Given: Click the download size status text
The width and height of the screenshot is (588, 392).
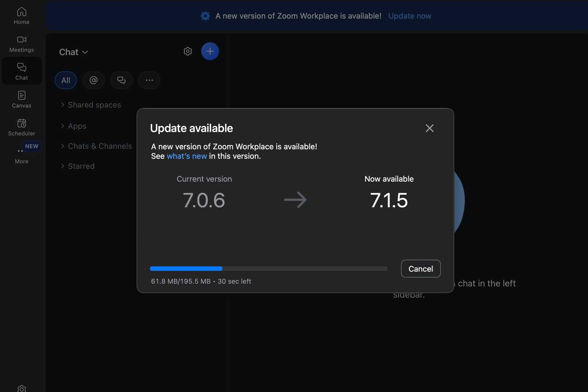Looking at the screenshot, I should click(201, 281).
